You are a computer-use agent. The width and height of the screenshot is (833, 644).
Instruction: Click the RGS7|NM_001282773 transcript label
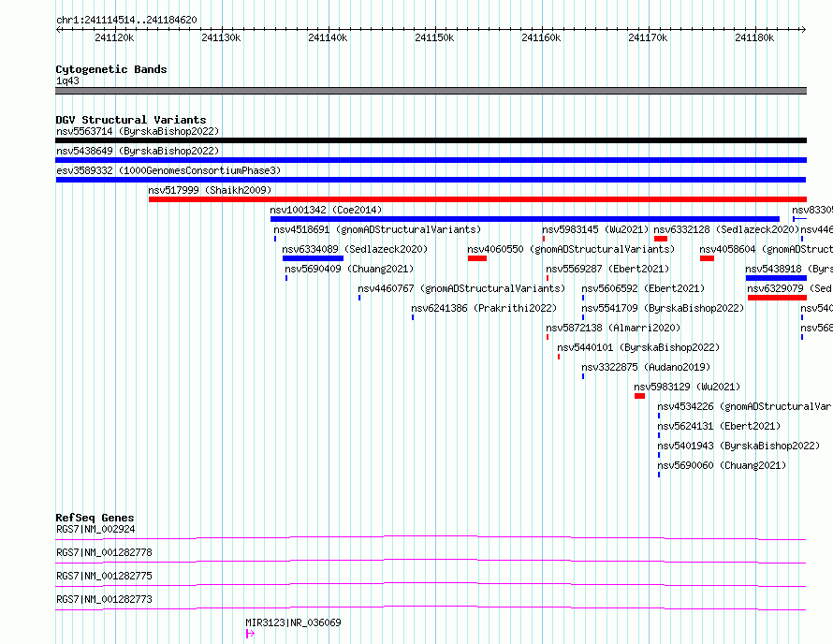tap(104, 599)
